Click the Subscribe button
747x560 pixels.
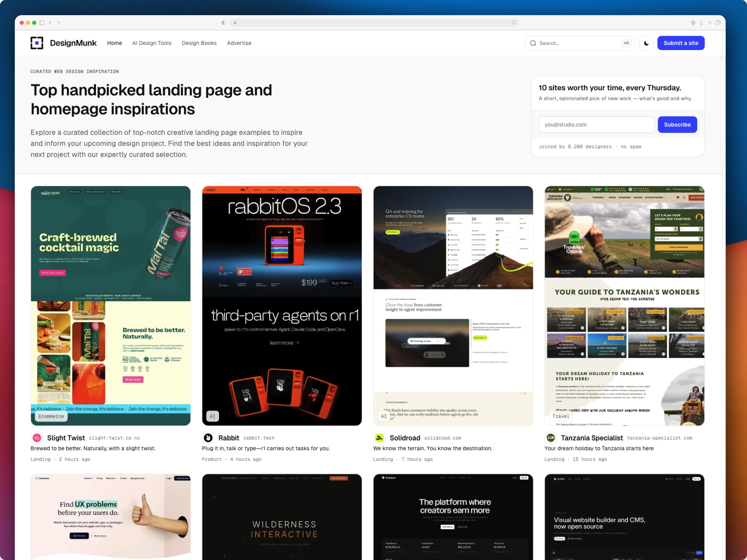pos(677,125)
